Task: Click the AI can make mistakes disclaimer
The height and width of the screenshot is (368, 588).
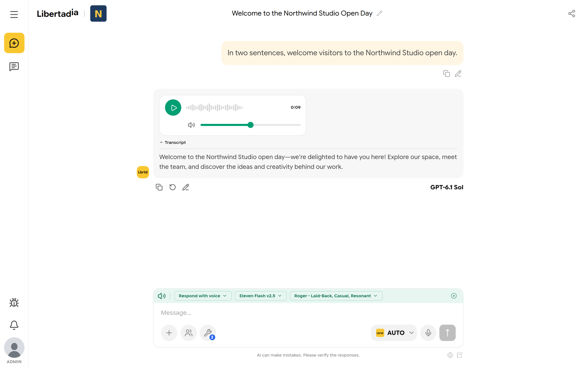Action: [308, 355]
